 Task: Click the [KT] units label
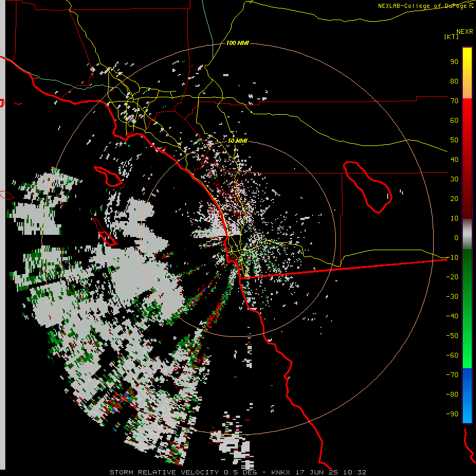tap(452, 36)
